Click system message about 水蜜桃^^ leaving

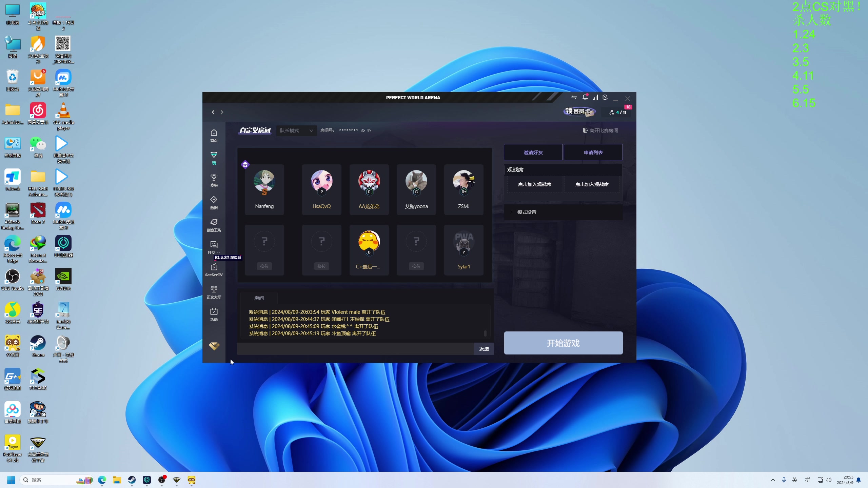[x=313, y=326]
